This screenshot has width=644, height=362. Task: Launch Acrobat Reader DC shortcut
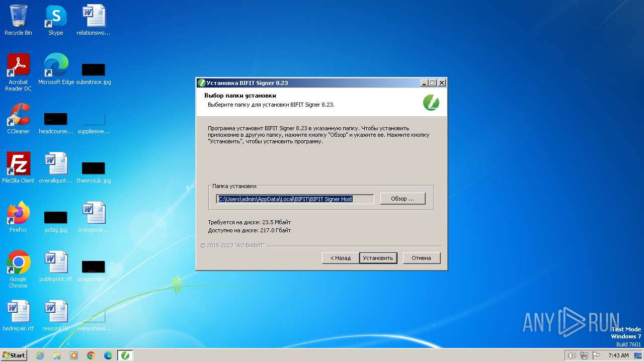pos(18,72)
